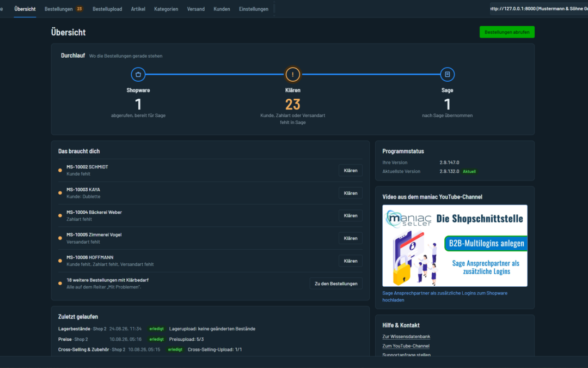This screenshot has width=588, height=368.
Task: Switch to the Versand tab
Action: [x=196, y=9]
